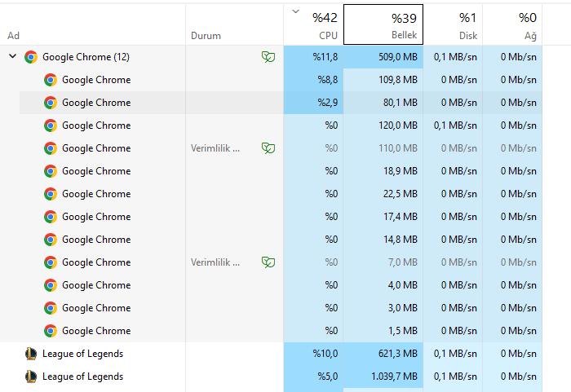571x392 pixels.
Task: Click the Chrome icon of the 14,8 MB process
Action: click(51, 240)
